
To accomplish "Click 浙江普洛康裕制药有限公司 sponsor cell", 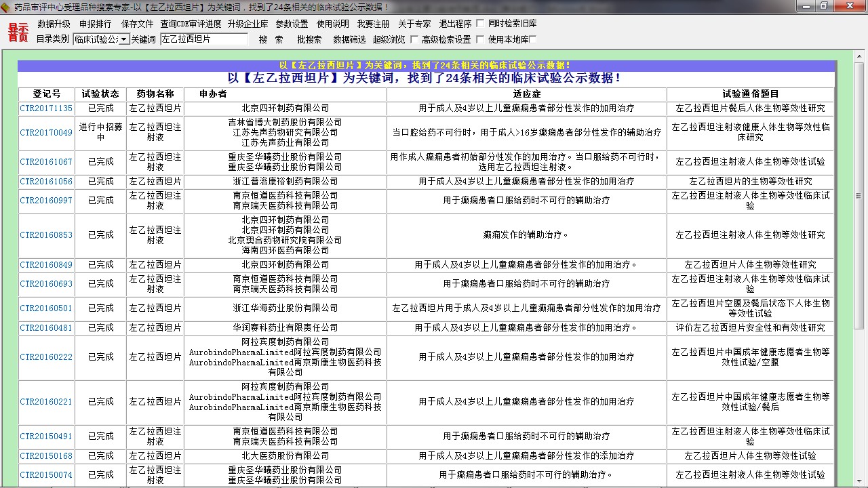I will 285,182.
